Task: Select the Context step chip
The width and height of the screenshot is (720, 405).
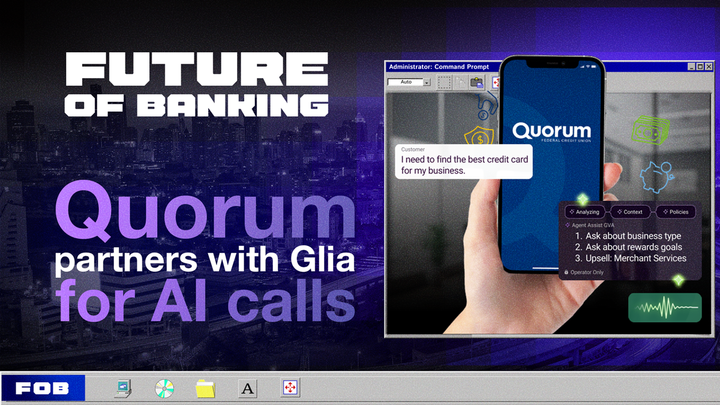Action: (x=630, y=212)
